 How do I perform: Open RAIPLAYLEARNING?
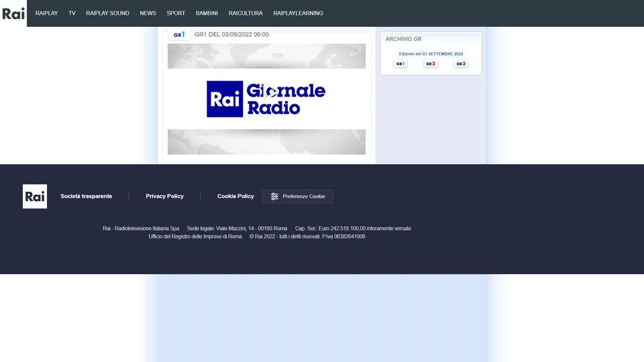pyautogui.click(x=298, y=13)
